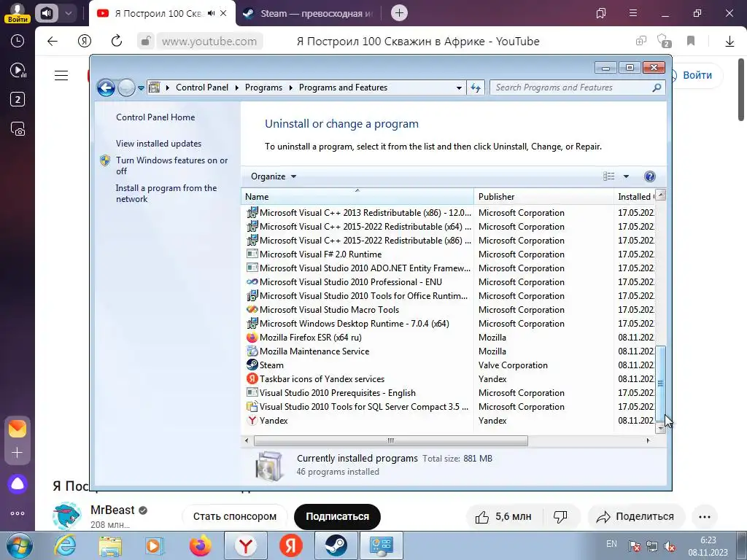The height and width of the screenshot is (560, 747).
Task: Sort list by the Name column header
Action: (x=357, y=197)
